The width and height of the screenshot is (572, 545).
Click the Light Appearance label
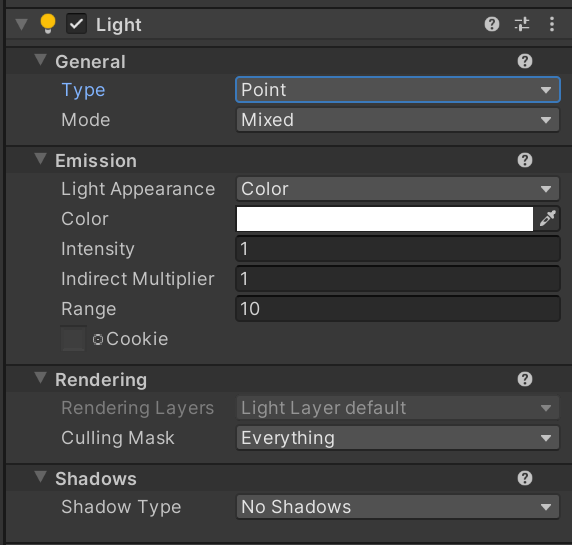138,189
